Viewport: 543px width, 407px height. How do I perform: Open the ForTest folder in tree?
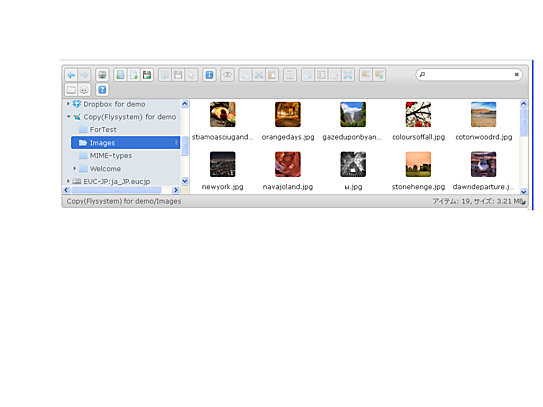pos(103,130)
